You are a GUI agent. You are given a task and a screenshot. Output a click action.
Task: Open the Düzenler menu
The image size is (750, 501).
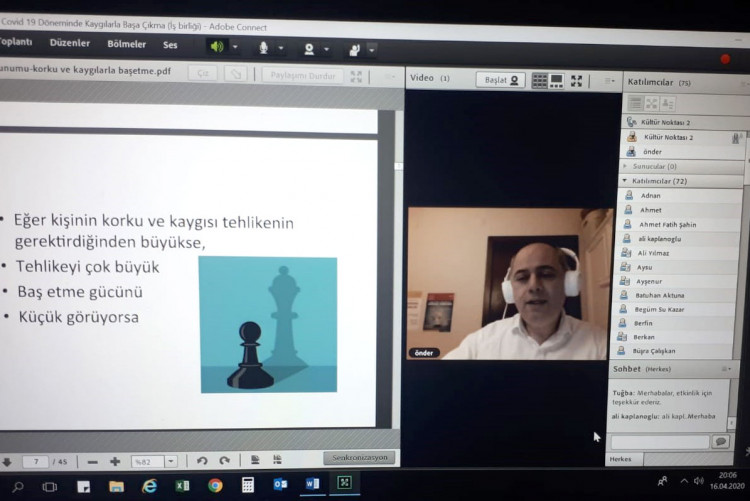[70, 43]
